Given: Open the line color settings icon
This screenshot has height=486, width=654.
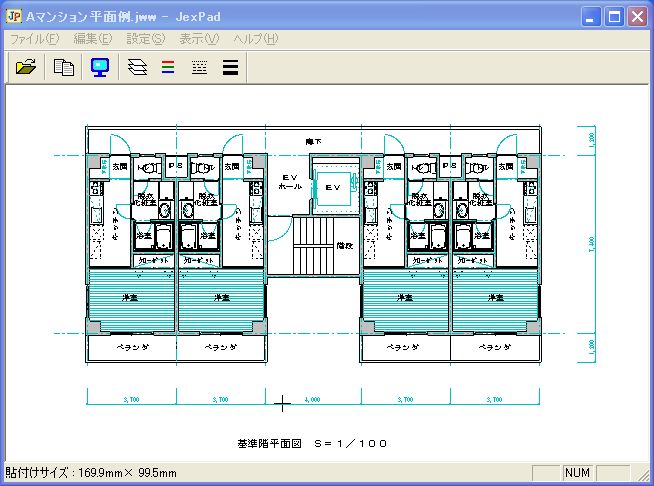Looking at the screenshot, I should click(x=168, y=67).
